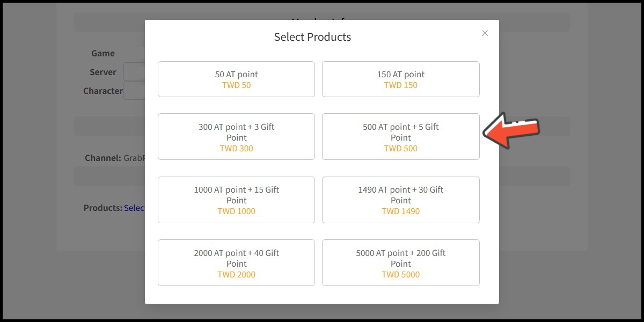The width and height of the screenshot is (644, 322).
Task: Click the Products label text
Action: (103, 208)
